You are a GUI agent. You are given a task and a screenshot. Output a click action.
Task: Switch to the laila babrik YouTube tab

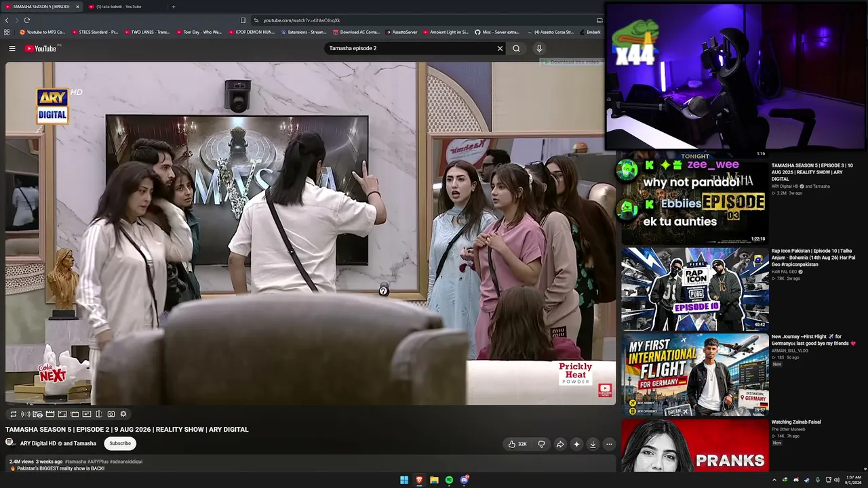point(125,7)
